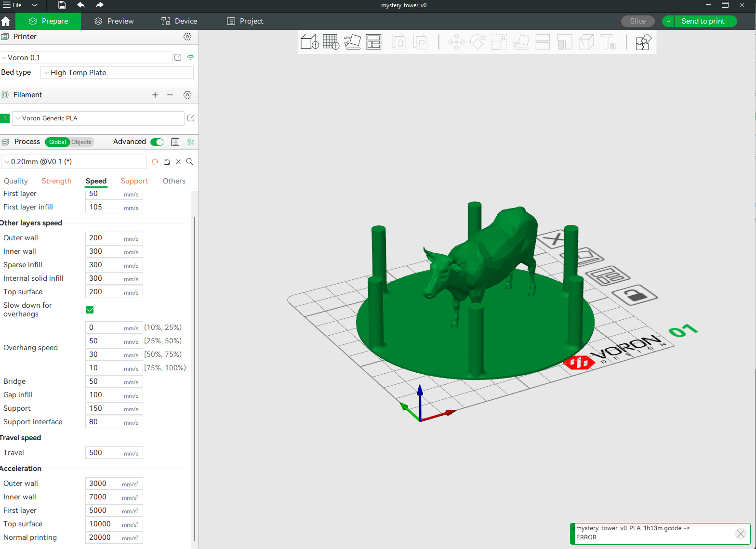756x549 pixels.
Task: Switch process scope to Objects
Action: [81, 142]
